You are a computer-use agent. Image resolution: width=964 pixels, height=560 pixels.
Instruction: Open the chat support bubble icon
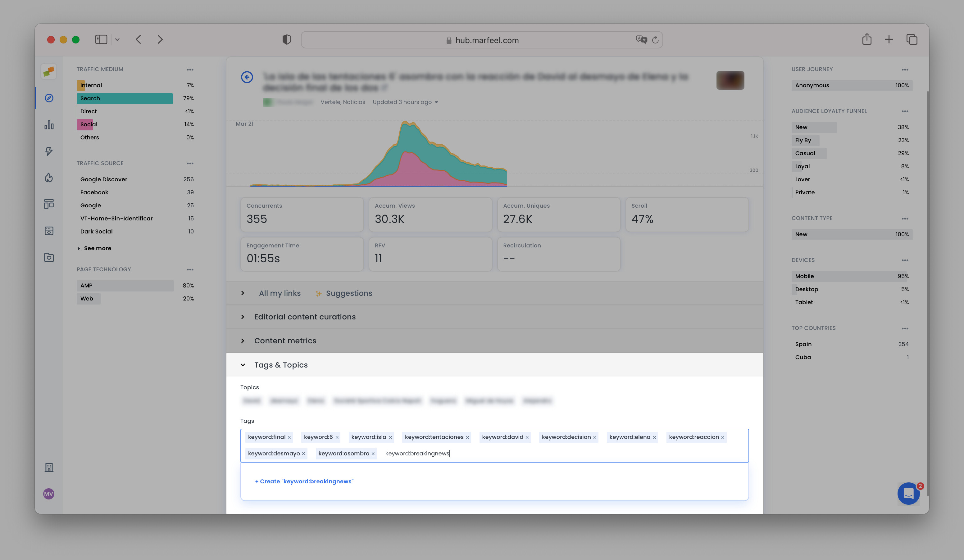pyautogui.click(x=908, y=494)
